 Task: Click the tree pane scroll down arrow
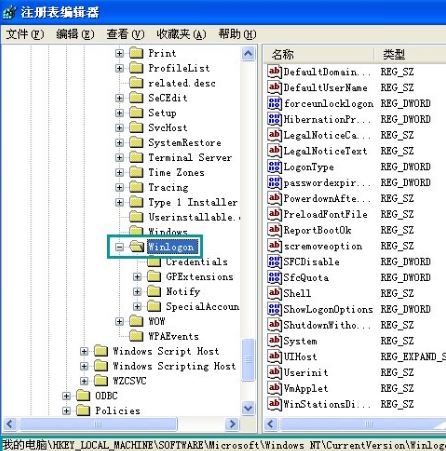click(x=248, y=408)
